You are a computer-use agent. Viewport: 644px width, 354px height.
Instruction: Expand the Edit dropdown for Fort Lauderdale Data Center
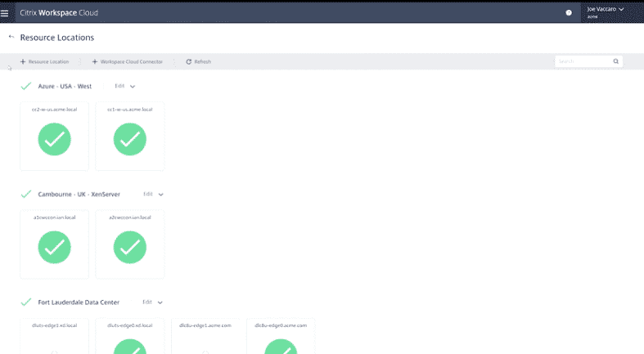[x=160, y=302]
